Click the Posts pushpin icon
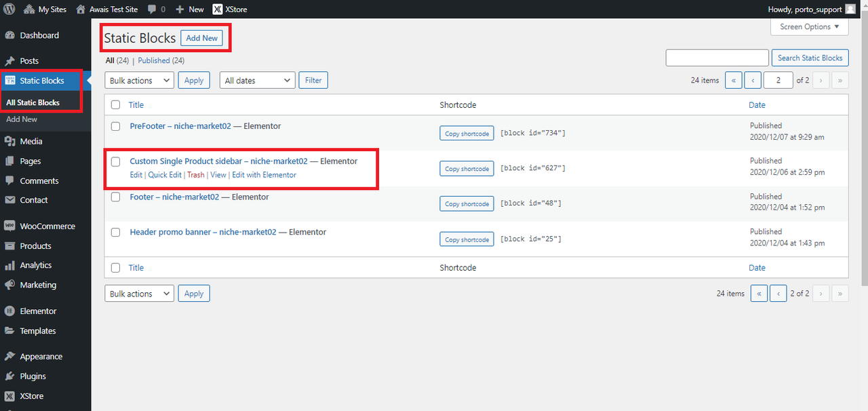 pyautogui.click(x=10, y=61)
